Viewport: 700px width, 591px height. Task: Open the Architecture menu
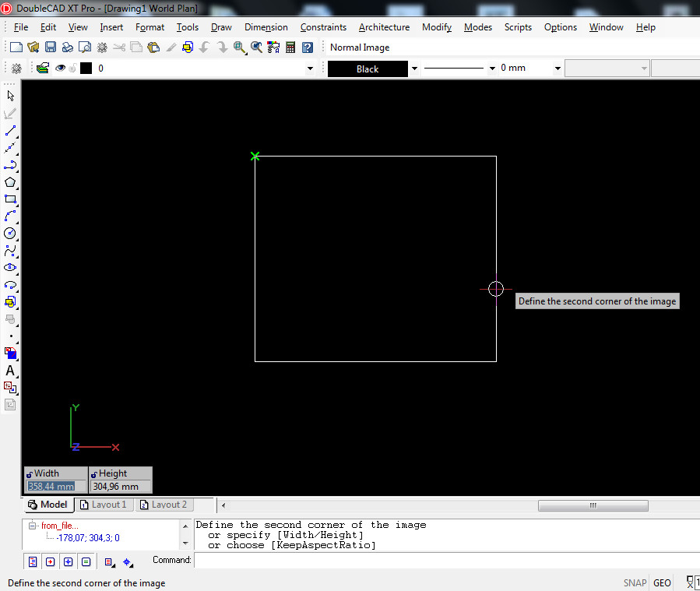coord(384,27)
